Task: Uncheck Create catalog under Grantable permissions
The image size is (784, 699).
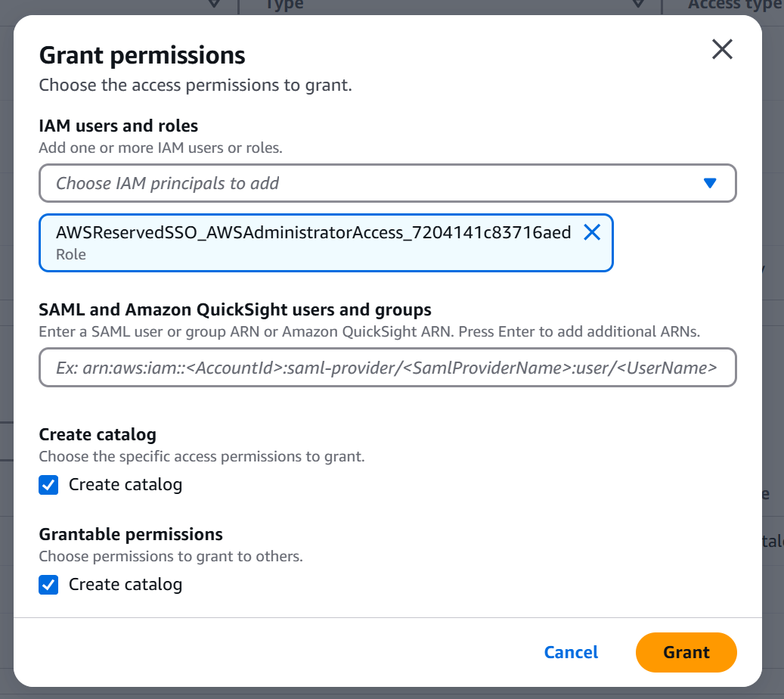Action: pos(48,585)
